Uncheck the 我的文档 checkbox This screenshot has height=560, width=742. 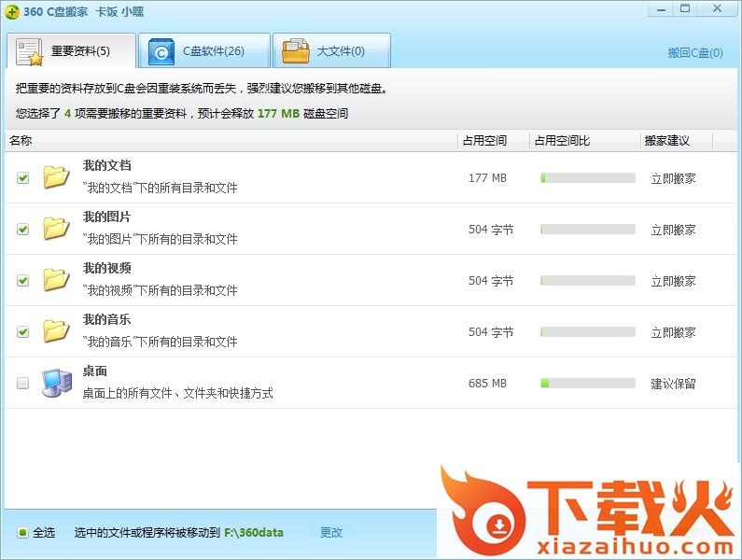tap(23, 178)
